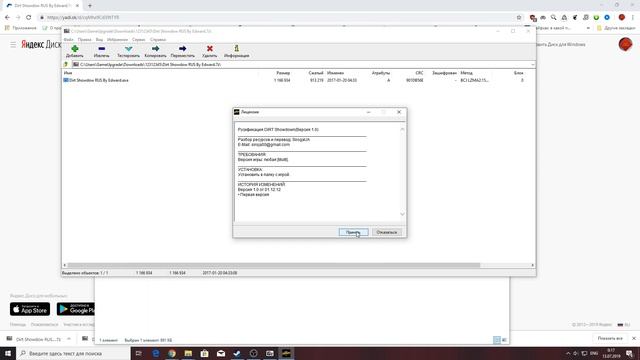640x360 pixels.
Task: Click the up-folder icon beside the 7-Zip path
Action: [66, 64]
